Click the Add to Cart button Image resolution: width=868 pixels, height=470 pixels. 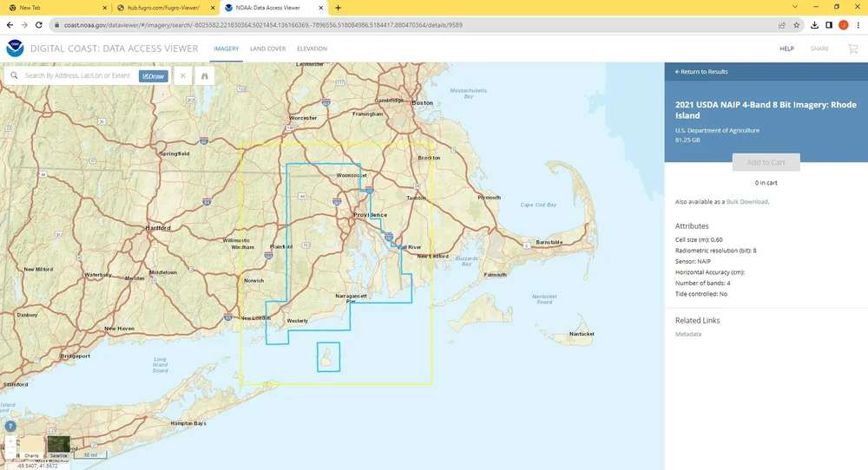(x=766, y=162)
